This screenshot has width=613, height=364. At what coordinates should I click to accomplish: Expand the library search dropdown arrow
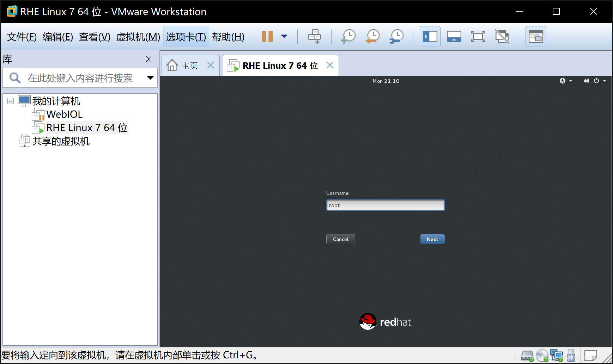(150, 78)
